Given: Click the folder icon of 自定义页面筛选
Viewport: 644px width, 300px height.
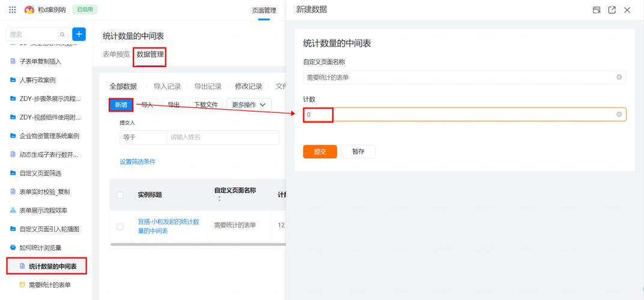Looking at the screenshot, I should pos(13,173).
